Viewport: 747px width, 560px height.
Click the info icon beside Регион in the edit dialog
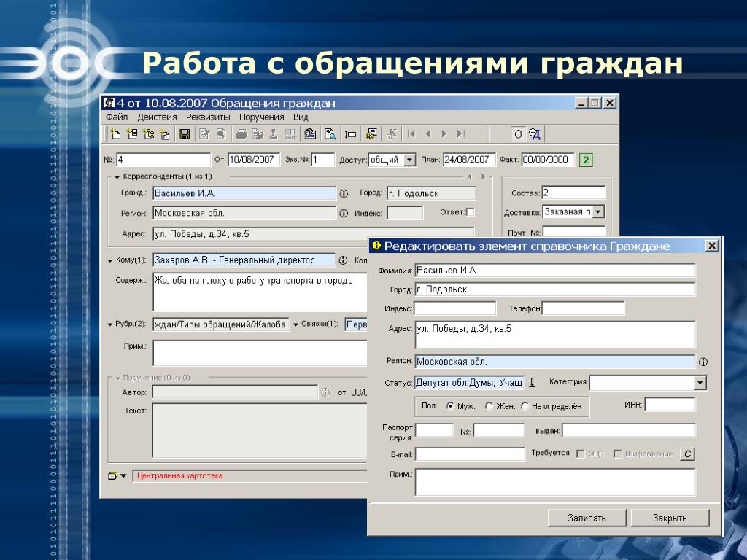703,362
